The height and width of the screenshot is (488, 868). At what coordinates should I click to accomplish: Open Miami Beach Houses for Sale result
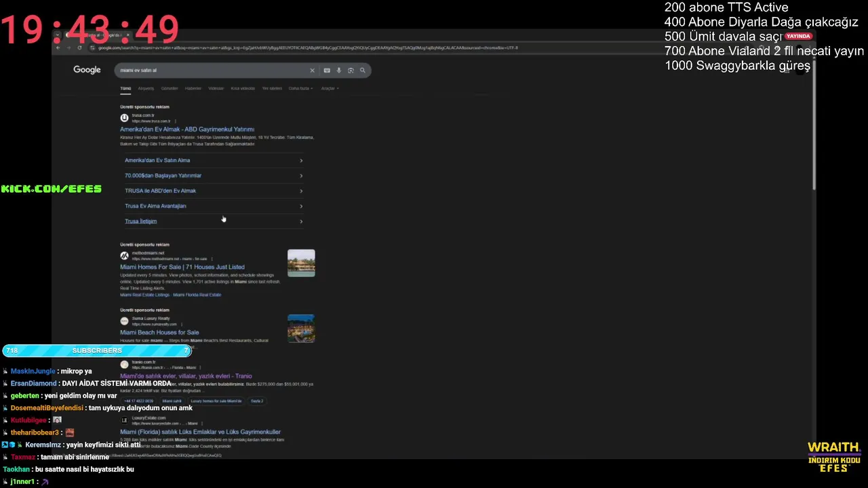coord(159,332)
